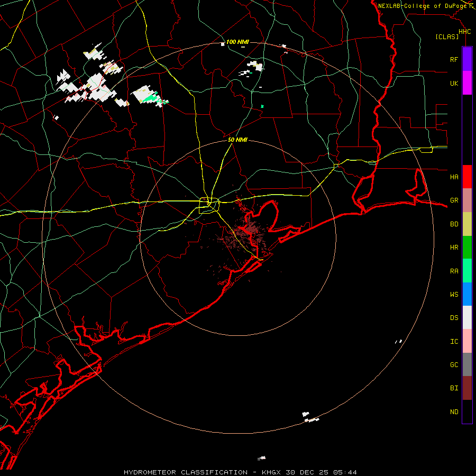The width and height of the screenshot is (476, 476).
Task: Select the white DS legend swatch
Action: click(467, 317)
